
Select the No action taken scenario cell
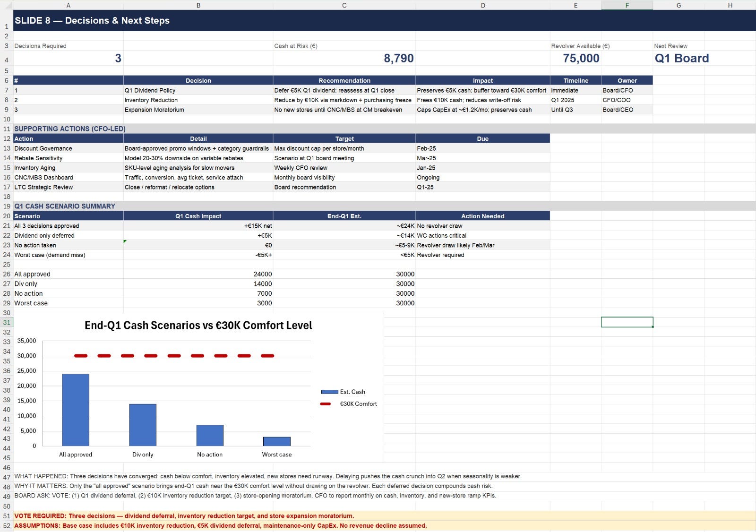tap(68, 245)
